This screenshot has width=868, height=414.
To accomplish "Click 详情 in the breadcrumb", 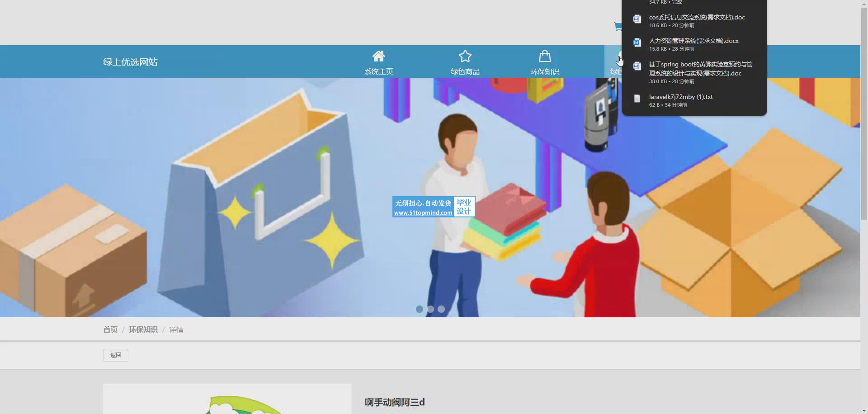I will pos(176,330).
